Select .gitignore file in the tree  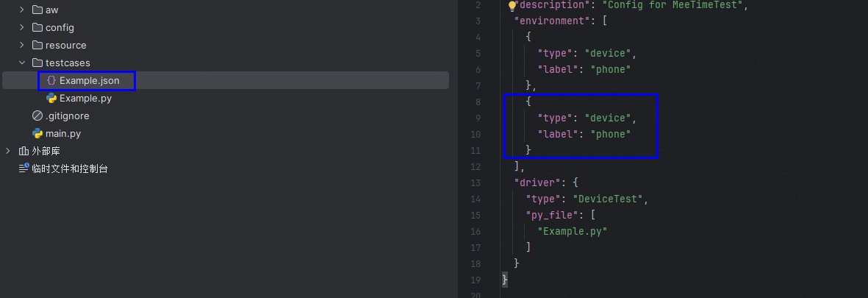(x=67, y=116)
